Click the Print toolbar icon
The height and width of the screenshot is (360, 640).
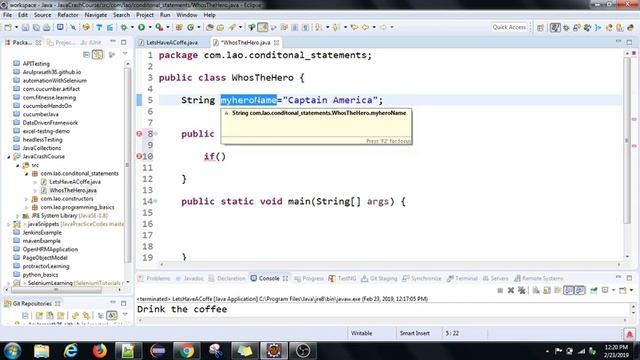(x=47, y=27)
